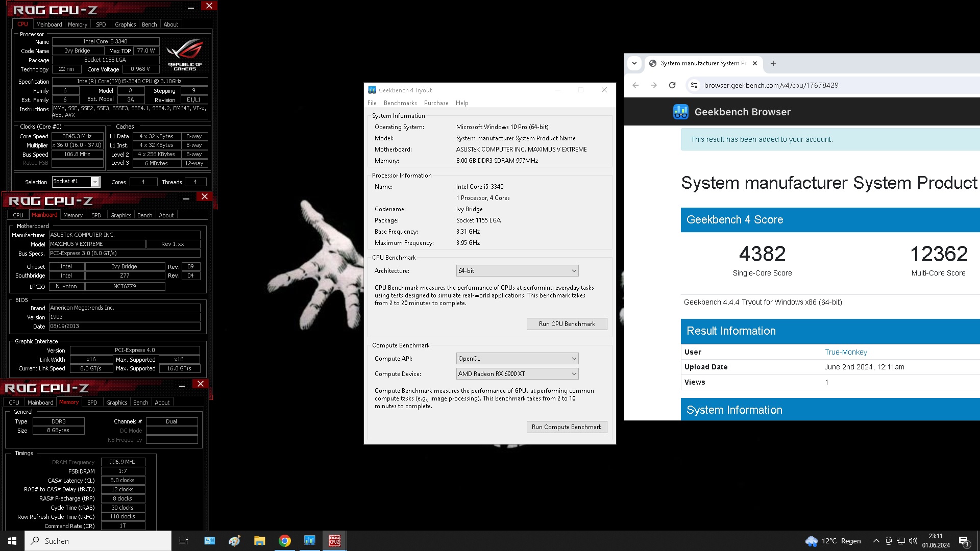The image size is (980, 551).
Task: Open the Mail app on the taskbar
Action: pyautogui.click(x=209, y=541)
